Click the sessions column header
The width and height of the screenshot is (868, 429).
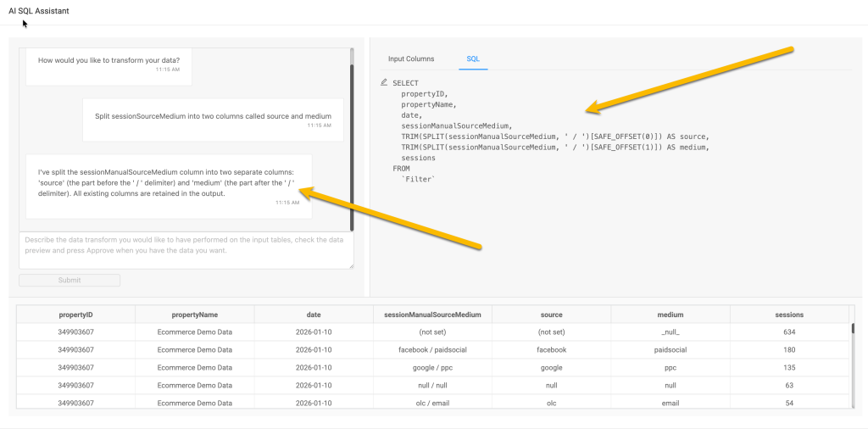[x=789, y=315]
